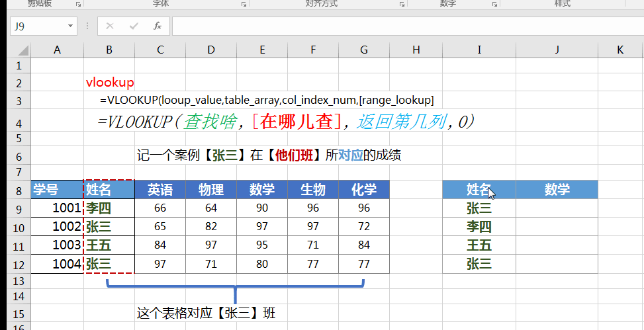Select row 9 header

pyautogui.click(x=18, y=209)
